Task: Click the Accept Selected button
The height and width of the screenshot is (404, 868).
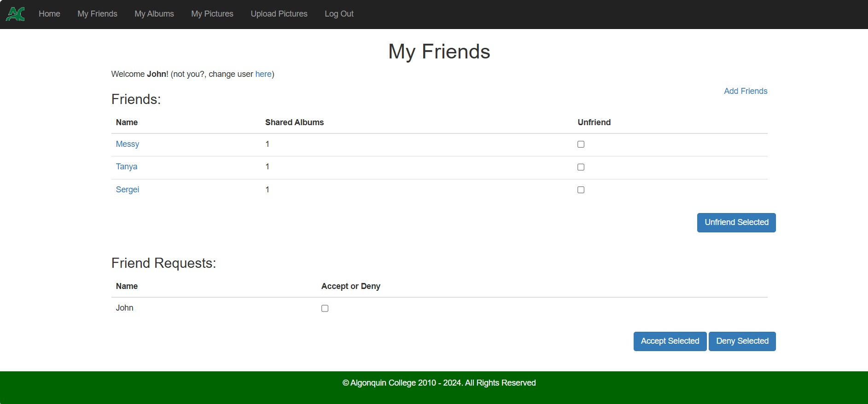Action: (x=670, y=341)
